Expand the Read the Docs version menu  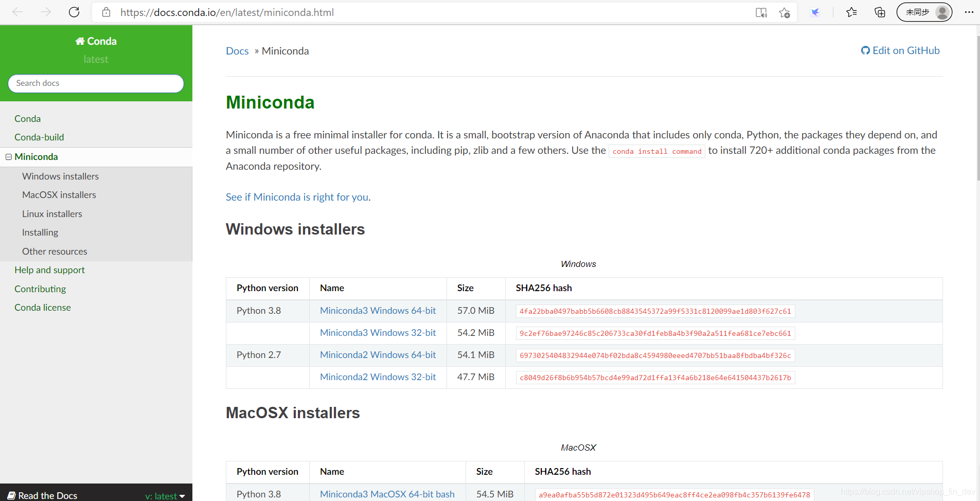pyautogui.click(x=165, y=496)
